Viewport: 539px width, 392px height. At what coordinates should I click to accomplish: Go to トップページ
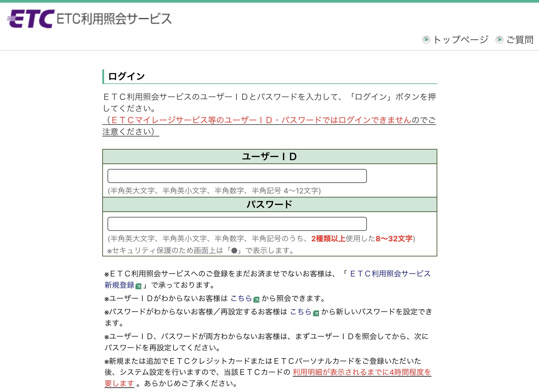[x=461, y=40]
